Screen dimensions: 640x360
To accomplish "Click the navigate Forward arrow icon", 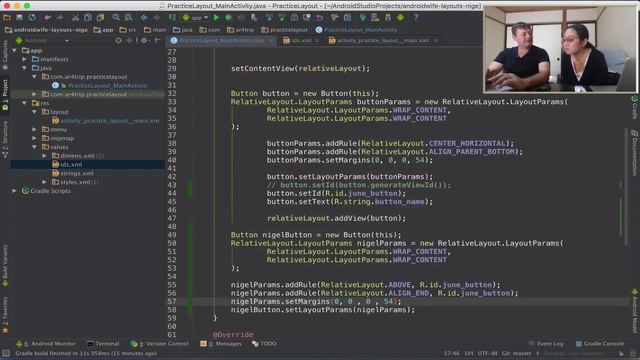I will click(156, 18).
